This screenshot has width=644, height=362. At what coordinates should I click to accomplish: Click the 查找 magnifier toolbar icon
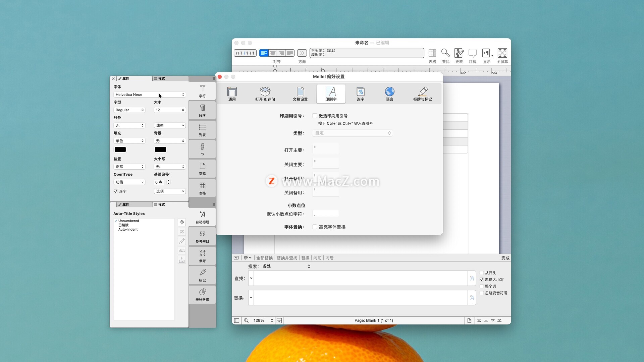[x=445, y=53]
